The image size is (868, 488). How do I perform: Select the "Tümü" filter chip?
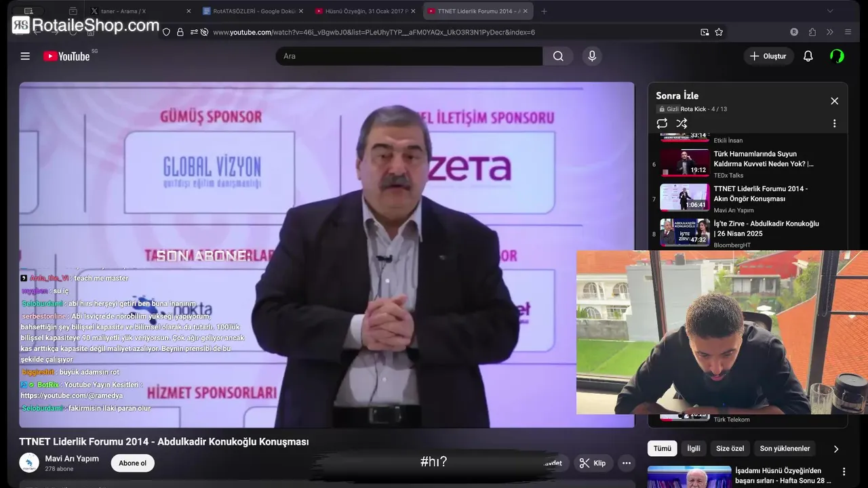coord(662,449)
